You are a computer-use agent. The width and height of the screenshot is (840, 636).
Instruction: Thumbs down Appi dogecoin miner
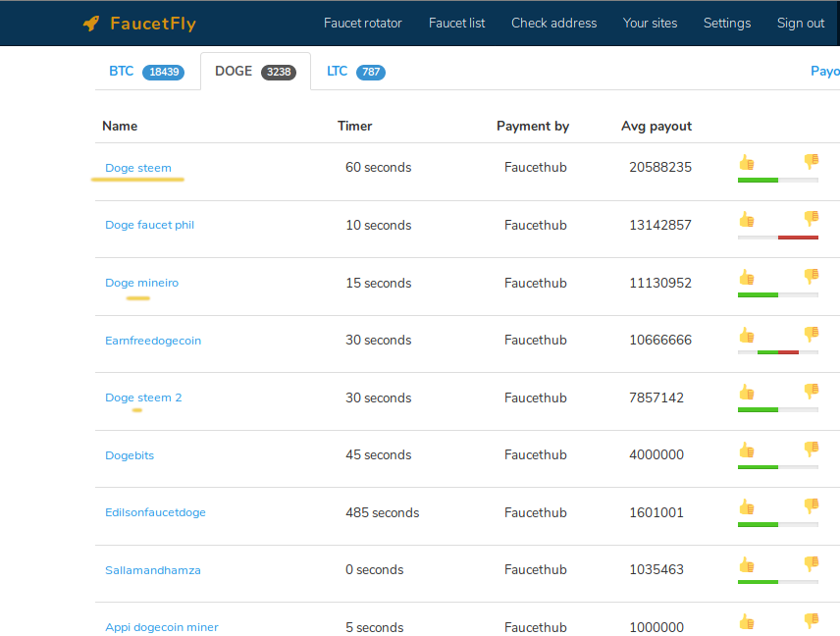point(812,621)
